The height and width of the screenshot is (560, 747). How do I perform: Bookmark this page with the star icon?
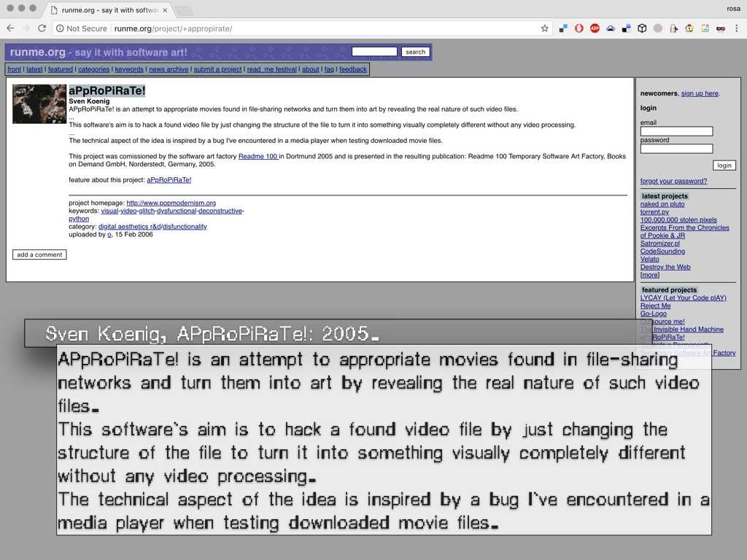click(x=544, y=28)
